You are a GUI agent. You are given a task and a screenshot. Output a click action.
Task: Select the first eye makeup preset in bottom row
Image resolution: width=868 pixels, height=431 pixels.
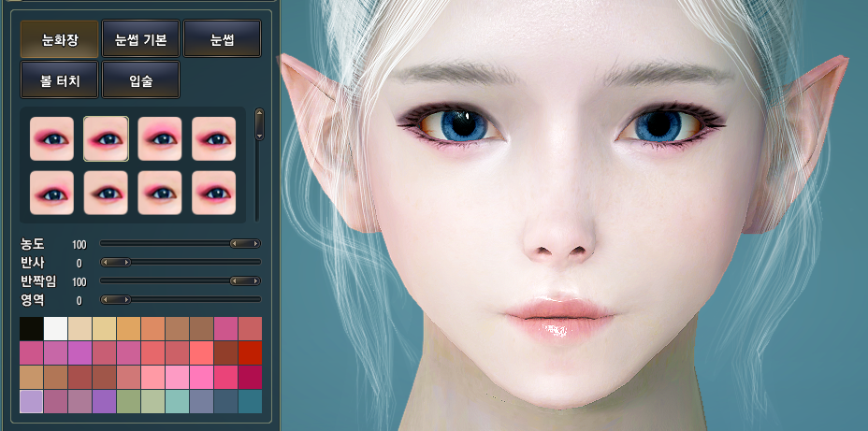(51, 193)
